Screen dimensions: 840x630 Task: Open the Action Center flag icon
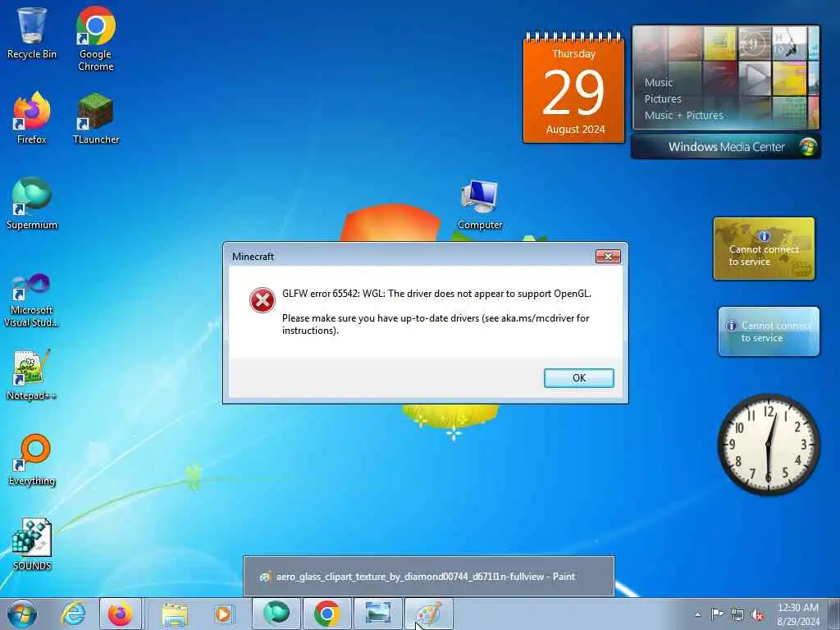pyautogui.click(x=717, y=614)
